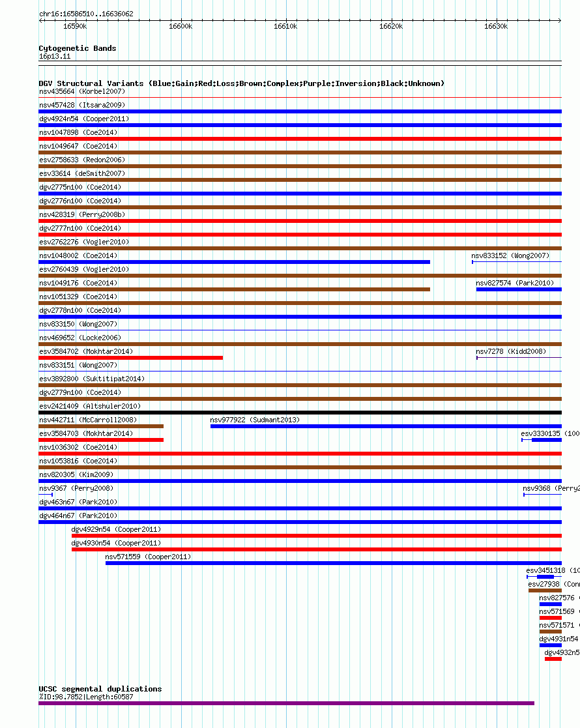Click nsv1051329 (Coe2014) label
Viewport: 580px width, 728px height.
click(x=78, y=297)
